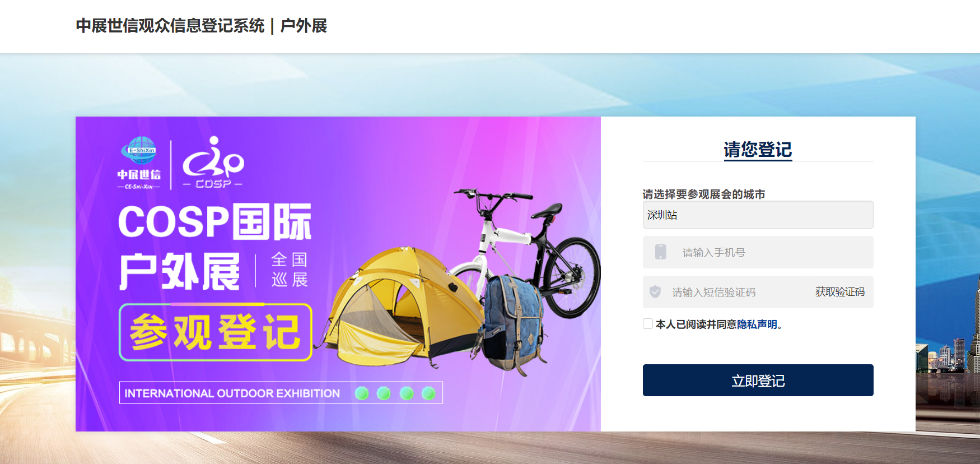Open the 隐私声明 privacy statement link

pyautogui.click(x=757, y=324)
